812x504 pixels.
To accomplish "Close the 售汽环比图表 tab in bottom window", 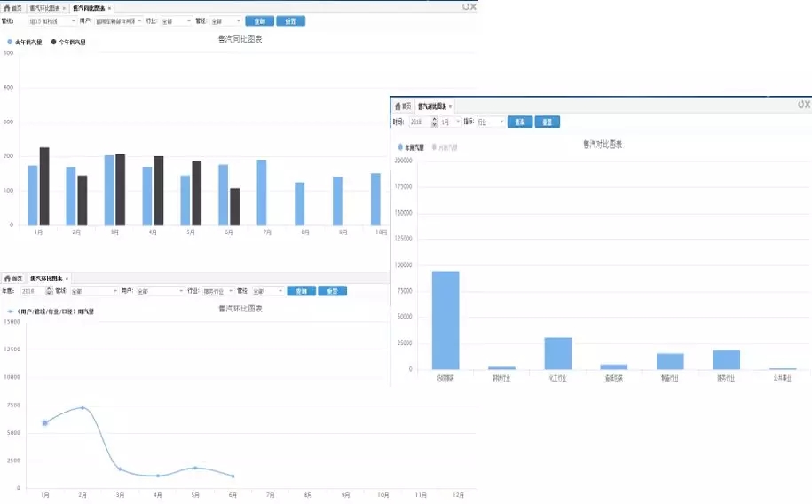I will 67,279.
